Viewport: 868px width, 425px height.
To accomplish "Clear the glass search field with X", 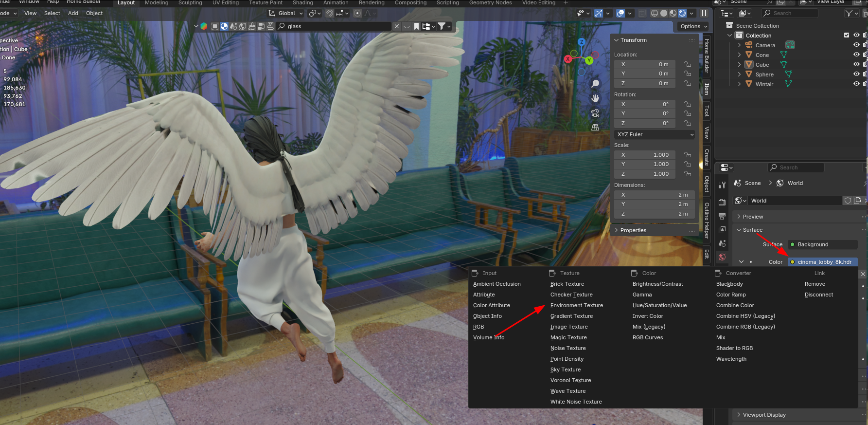I will point(397,26).
